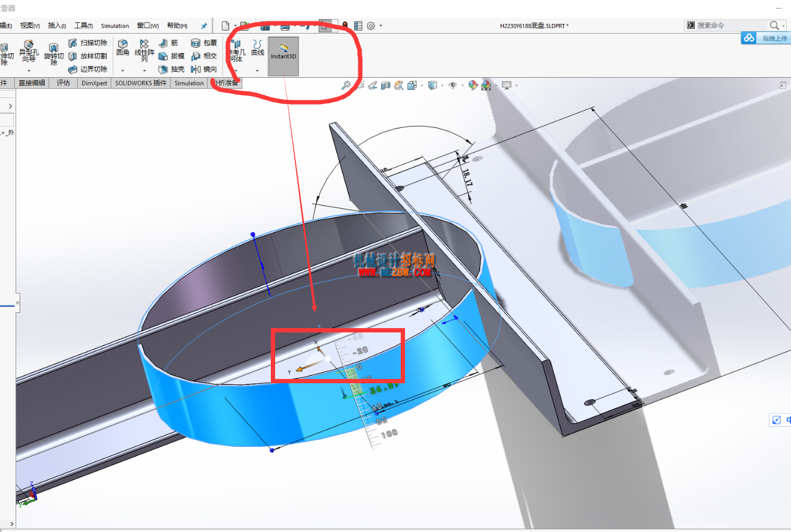
Task: Expand the search magnifier dropdown arrow
Action: pyautogui.click(x=784, y=26)
